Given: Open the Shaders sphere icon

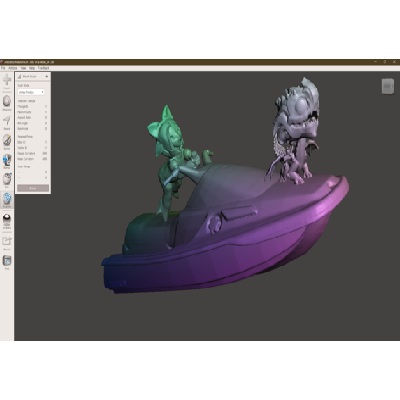Looking at the screenshot, I should [7, 219].
